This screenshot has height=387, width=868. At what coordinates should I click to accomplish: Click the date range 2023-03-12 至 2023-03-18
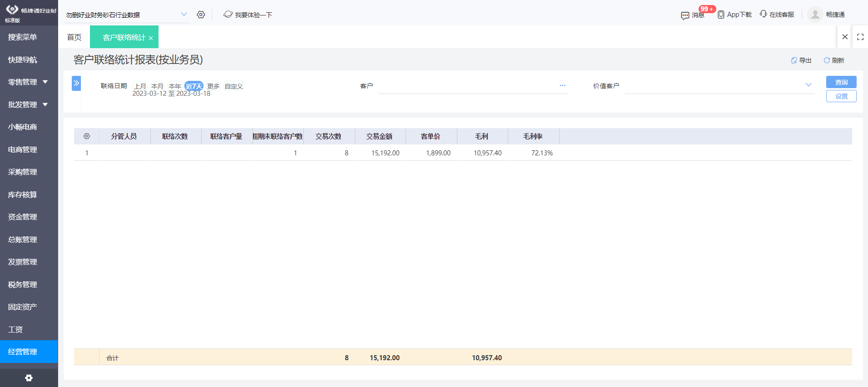click(x=171, y=94)
